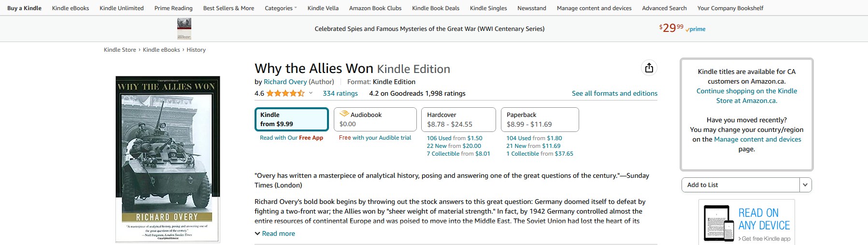Viewport: 868px width, 245px height.
Task: Open Kindle Unlimited menu item
Action: pos(122,8)
